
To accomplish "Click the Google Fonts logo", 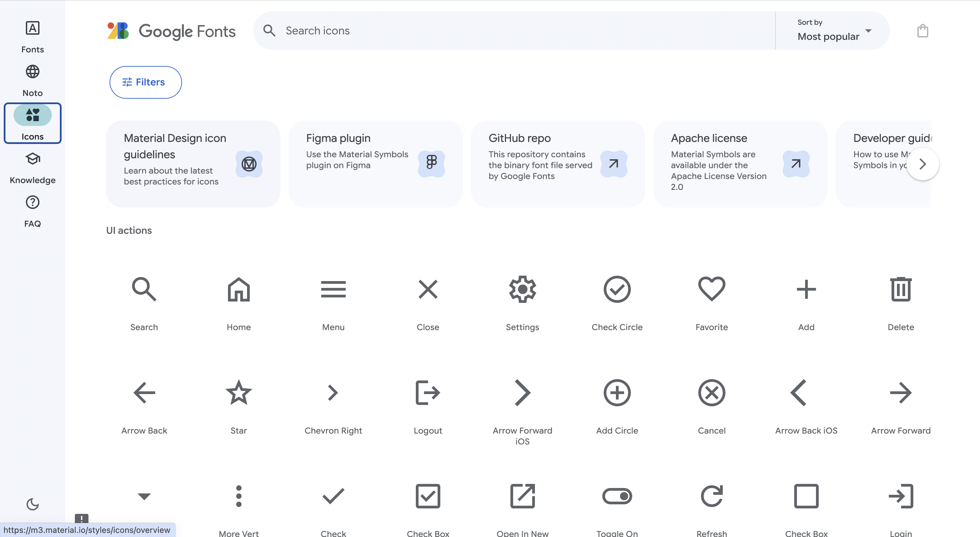I will click(171, 31).
